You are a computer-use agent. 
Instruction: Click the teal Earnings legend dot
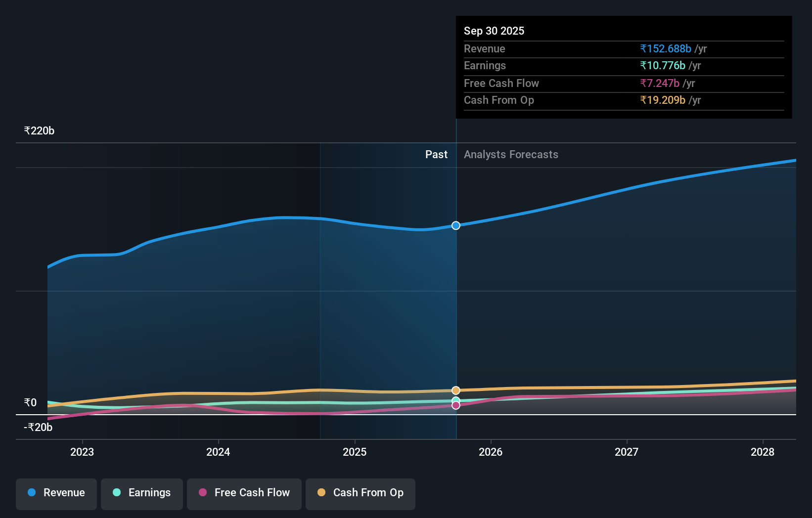(x=116, y=493)
